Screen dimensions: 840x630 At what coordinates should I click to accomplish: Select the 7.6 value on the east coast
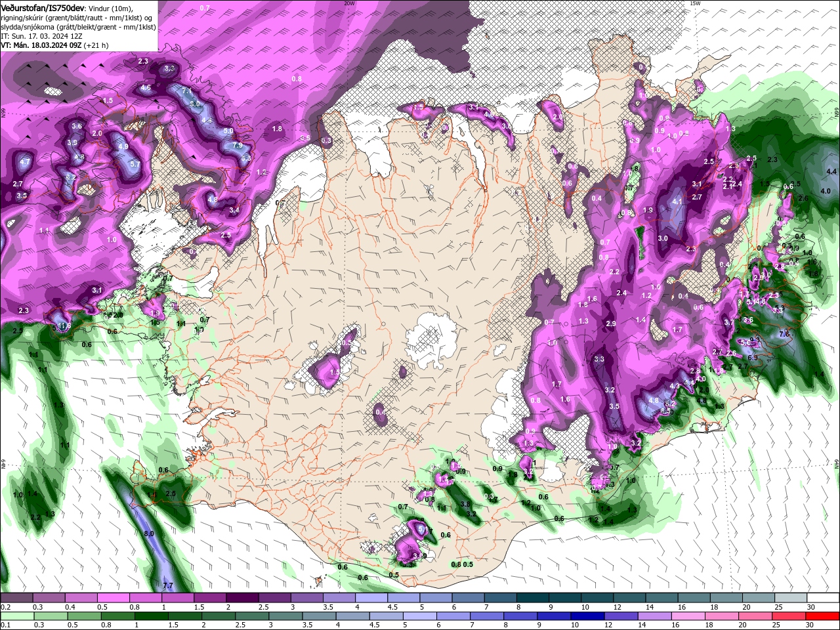[x=784, y=334]
